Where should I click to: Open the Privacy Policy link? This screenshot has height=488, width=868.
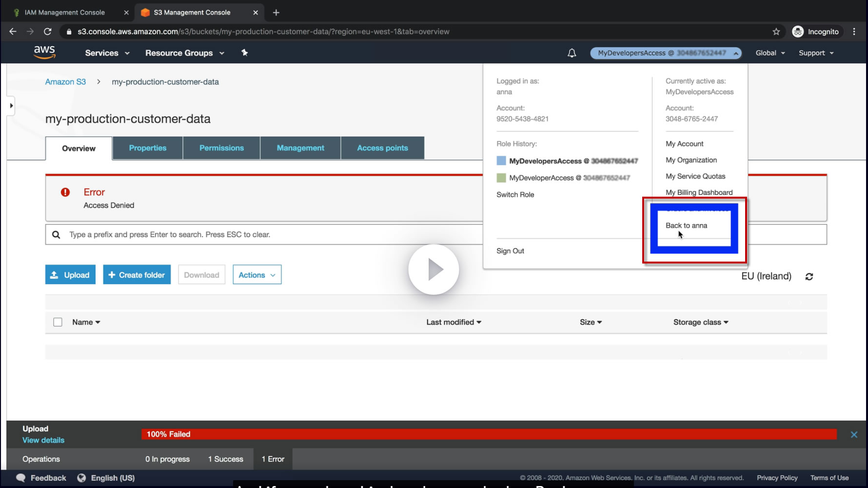(x=777, y=478)
